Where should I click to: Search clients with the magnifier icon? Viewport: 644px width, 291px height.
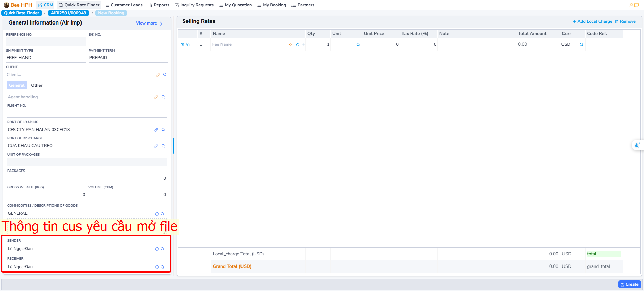[165, 75]
